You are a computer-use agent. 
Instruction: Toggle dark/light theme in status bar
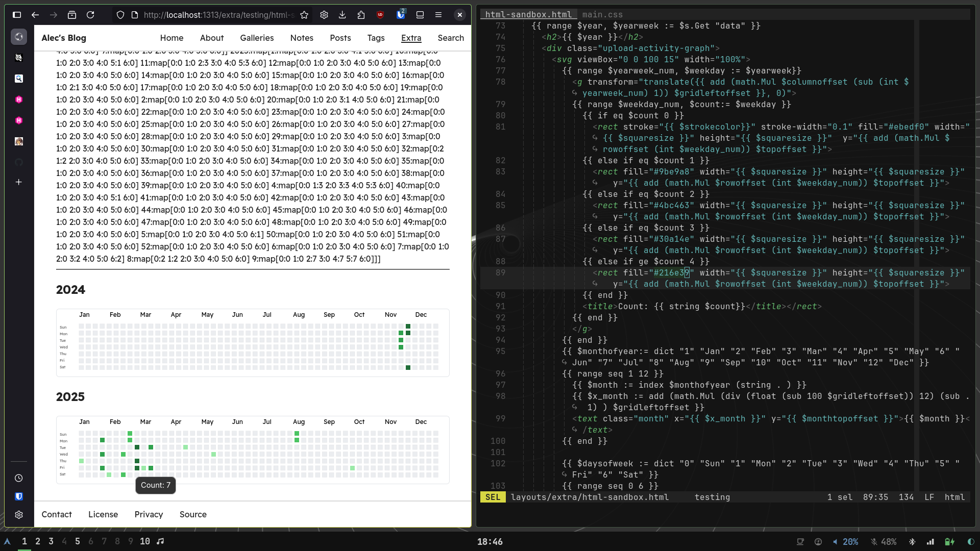[x=971, y=542]
